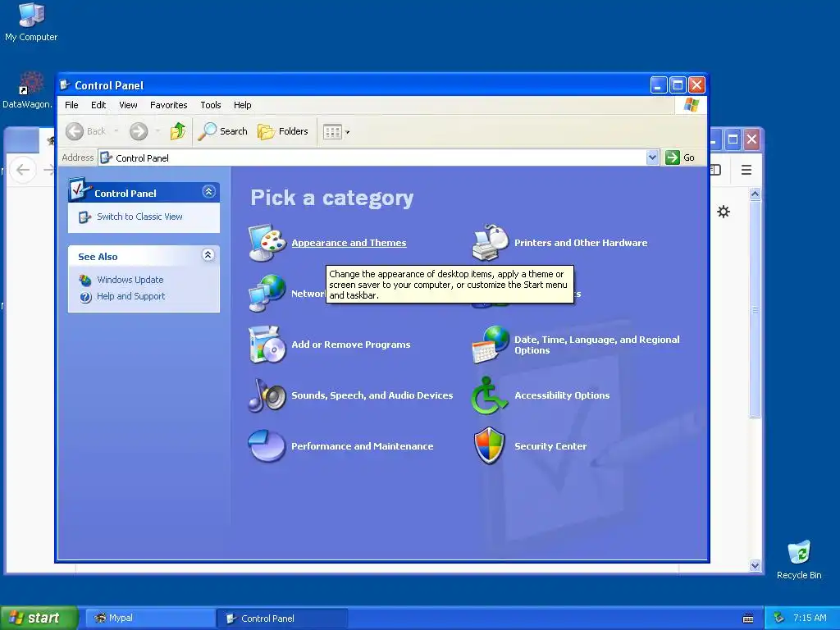Open Help and Support link

130,296
